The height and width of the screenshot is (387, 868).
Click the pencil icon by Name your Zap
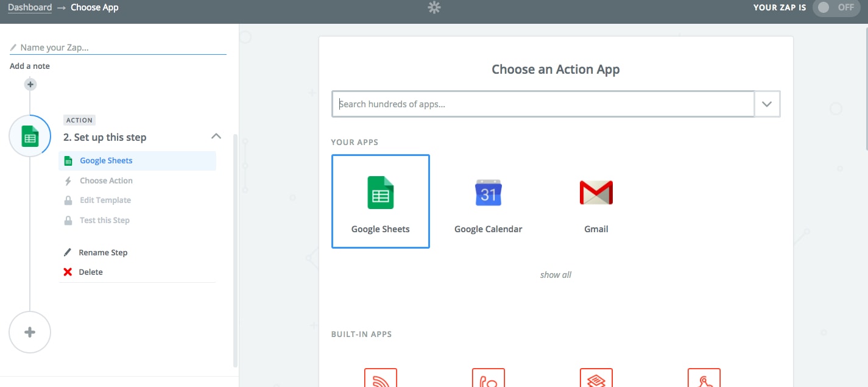[x=13, y=48]
